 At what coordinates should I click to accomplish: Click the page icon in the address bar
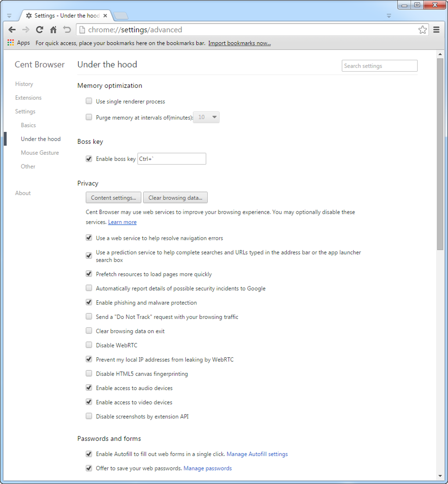tap(82, 29)
